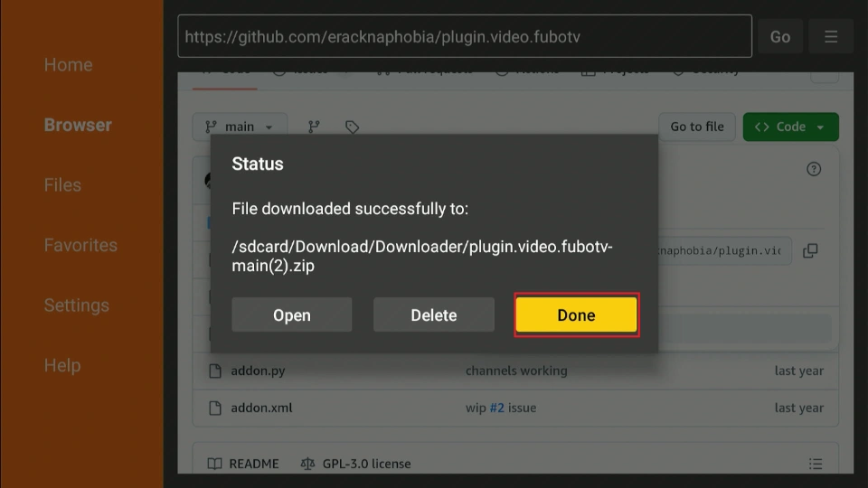
Task: Select Browser in the sidebar
Action: (78, 125)
